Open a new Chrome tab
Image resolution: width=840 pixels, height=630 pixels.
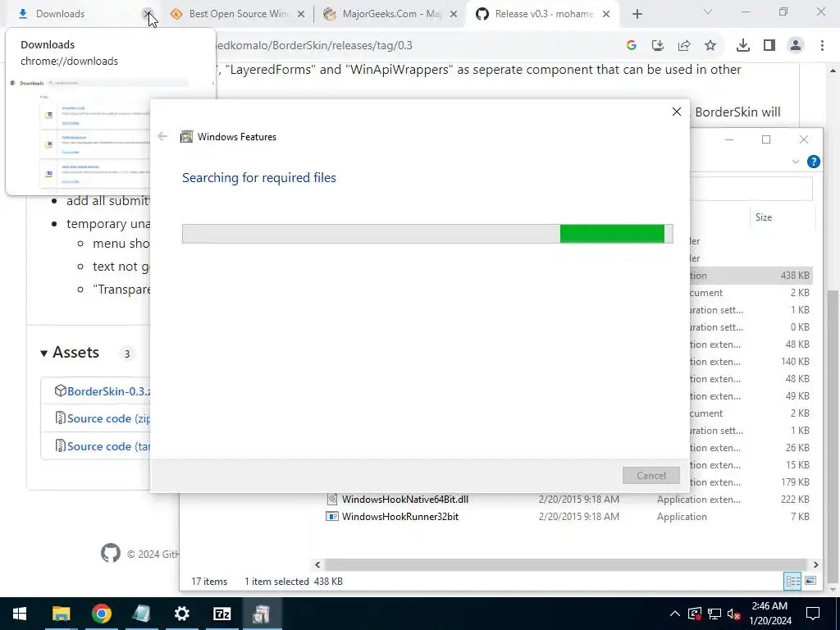(x=637, y=15)
